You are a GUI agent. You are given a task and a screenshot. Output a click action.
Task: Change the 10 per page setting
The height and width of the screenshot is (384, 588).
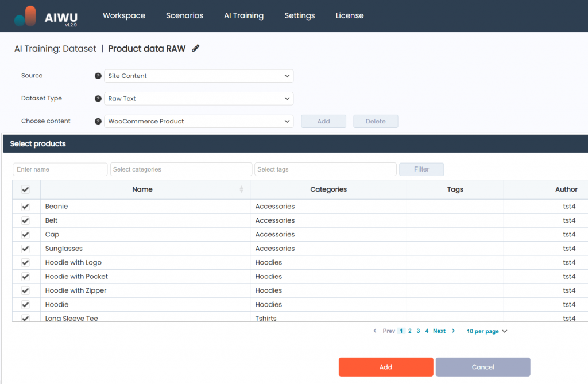coord(487,331)
